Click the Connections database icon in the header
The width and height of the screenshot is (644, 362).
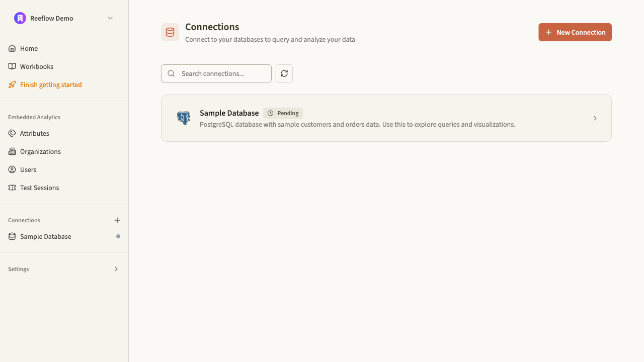(x=170, y=32)
